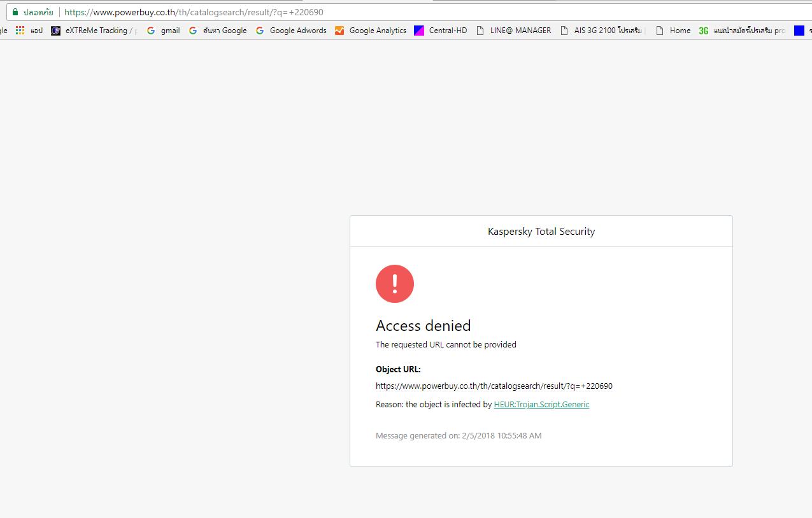
Task: Click the Google G icon beside ค้นหา Google
Action: (193, 31)
